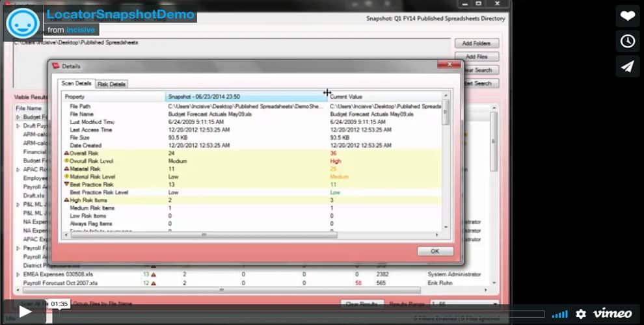Image resolution: width=644 pixels, height=325 pixels.
Task: Click the Add Files button
Action: point(476,57)
